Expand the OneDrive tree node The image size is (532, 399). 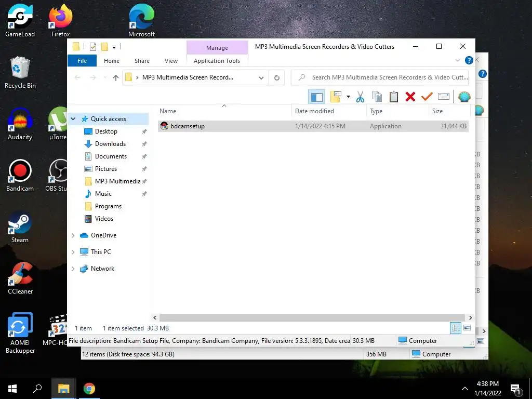73,235
